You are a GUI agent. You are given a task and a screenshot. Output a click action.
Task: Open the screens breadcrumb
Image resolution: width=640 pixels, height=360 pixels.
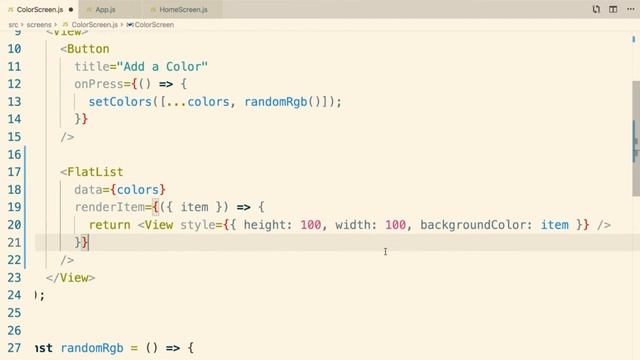[x=39, y=25]
